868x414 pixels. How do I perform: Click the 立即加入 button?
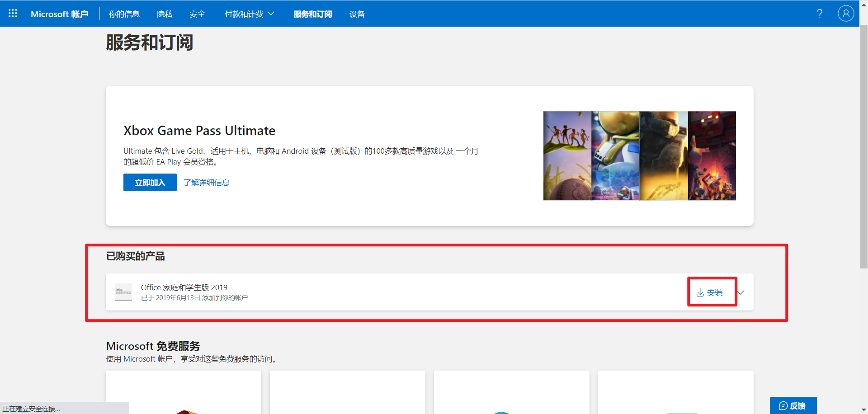pyautogui.click(x=150, y=183)
